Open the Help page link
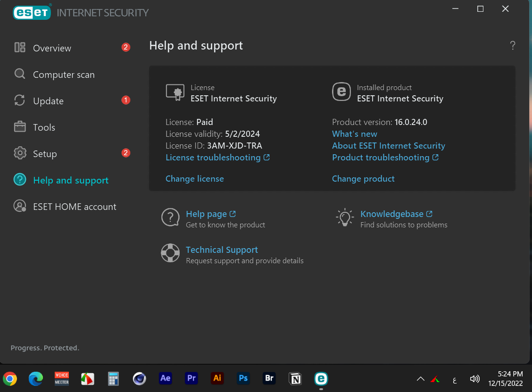 tap(211, 214)
